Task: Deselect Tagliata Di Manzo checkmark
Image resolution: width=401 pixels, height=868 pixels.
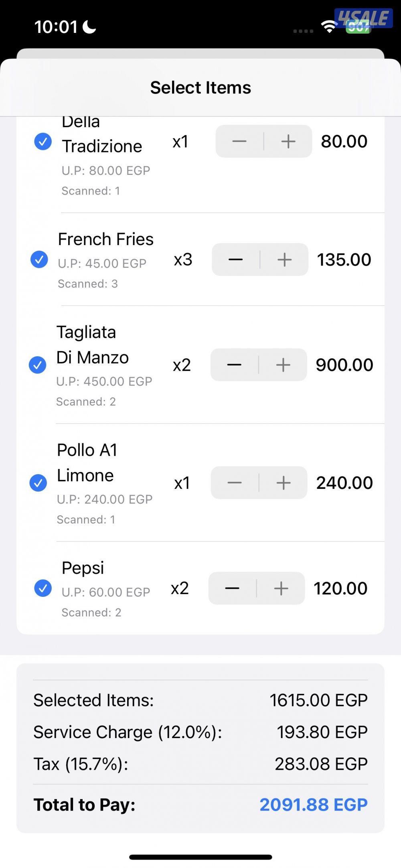Action: click(x=38, y=365)
